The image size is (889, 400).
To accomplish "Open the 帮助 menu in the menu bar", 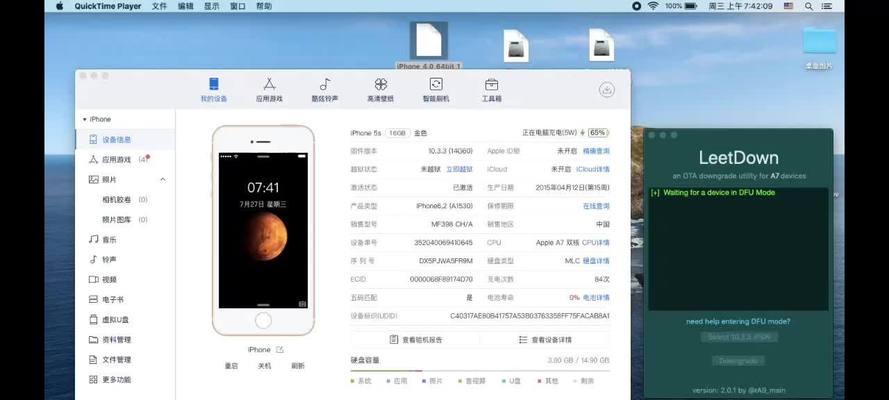I will [x=264, y=6].
